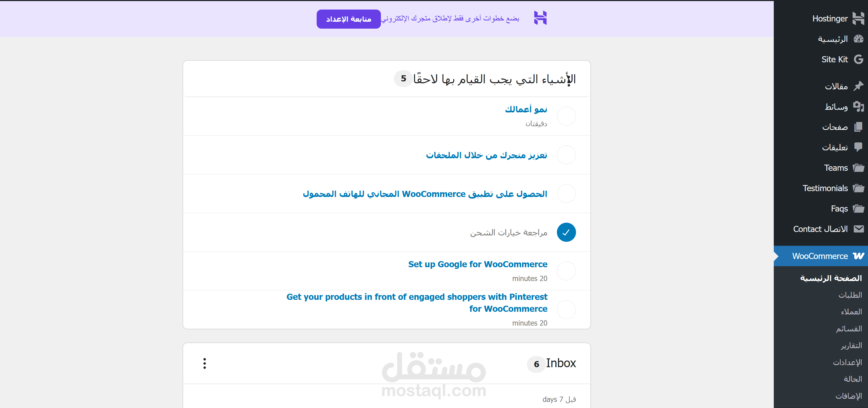Image resolution: width=868 pixels, height=408 pixels.
Task: Click the متابعة الإعداد button
Action: (x=349, y=19)
